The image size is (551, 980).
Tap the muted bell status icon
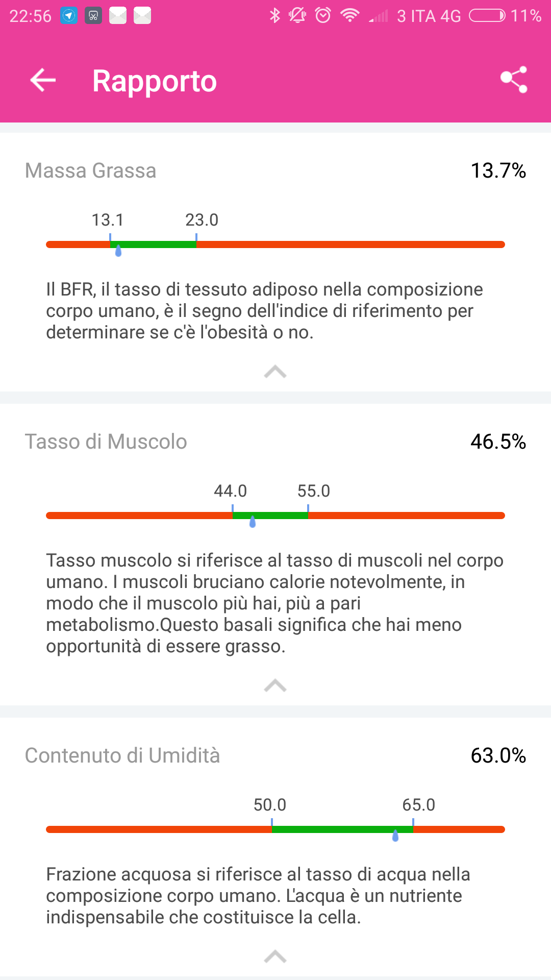297,16
